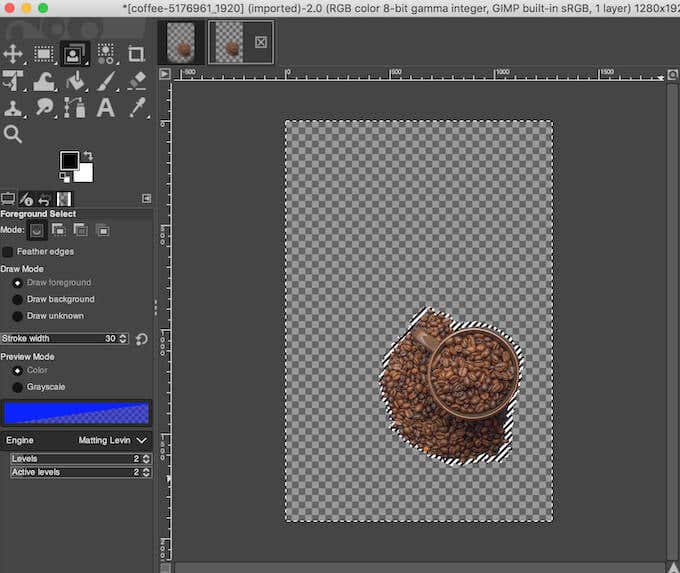This screenshot has width=680, height=573.
Task: Select the Zoom magnifier tool
Action: click(13, 133)
